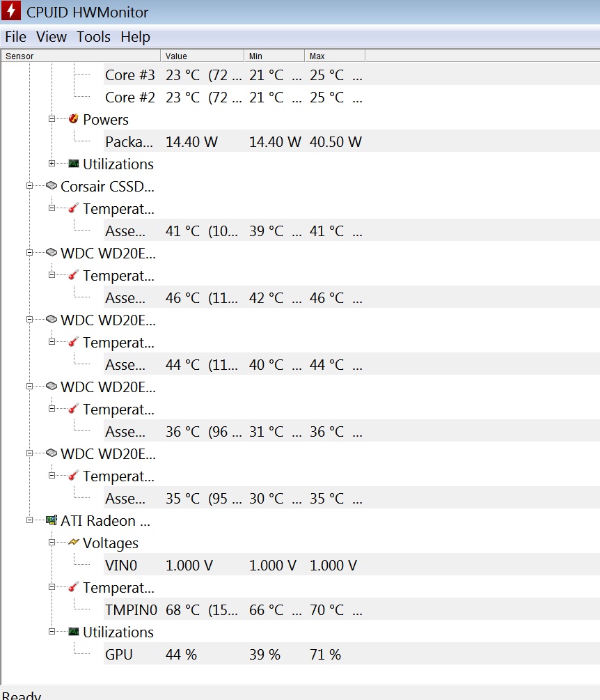Collapse the Temperatures node holding TMPIN0
This screenshot has height=700, width=600.
click(52, 587)
